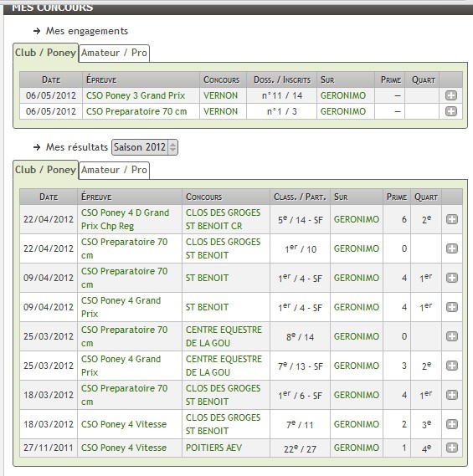
Task: Select Club / Poney tab in results section
Action: pyautogui.click(x=45, y=170)
